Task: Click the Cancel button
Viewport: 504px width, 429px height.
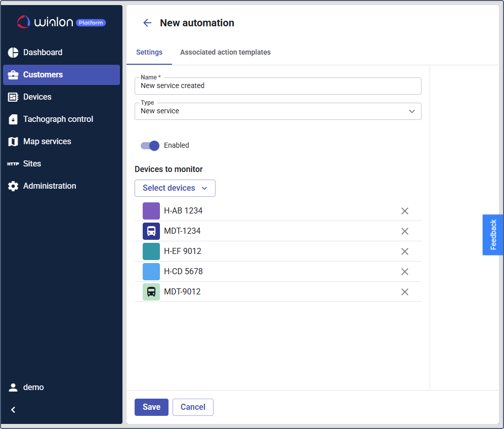Action: pos(193,407)
